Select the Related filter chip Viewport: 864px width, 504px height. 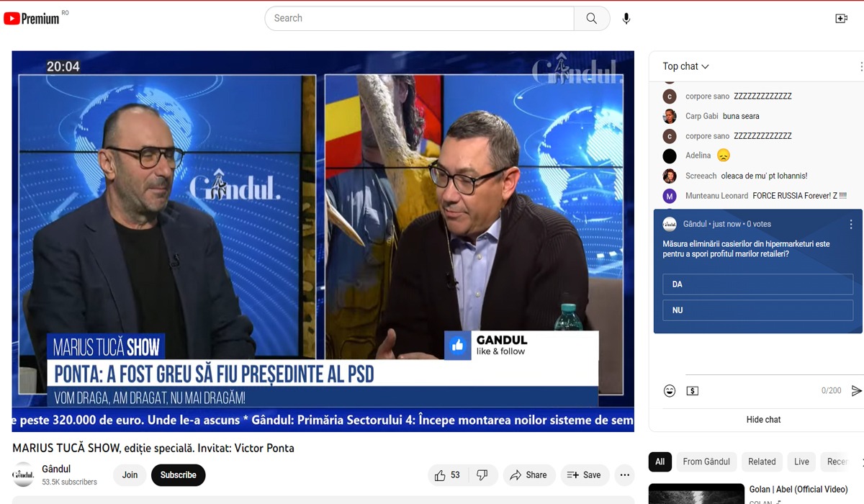(x=762, y=462)
